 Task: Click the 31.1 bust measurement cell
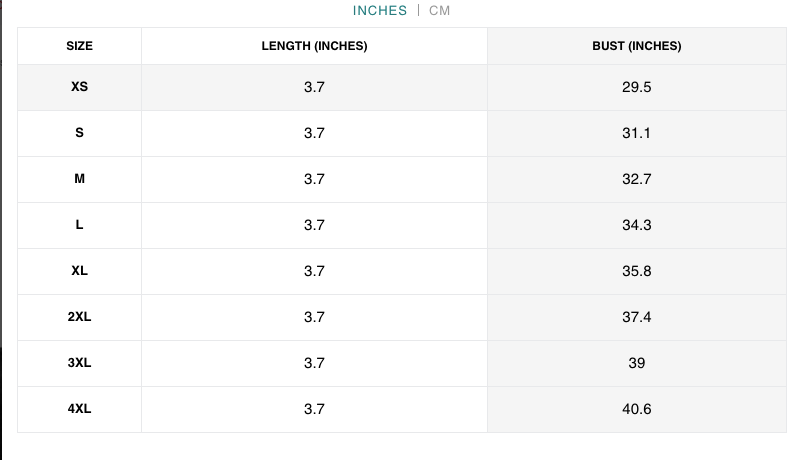(636, 133)
